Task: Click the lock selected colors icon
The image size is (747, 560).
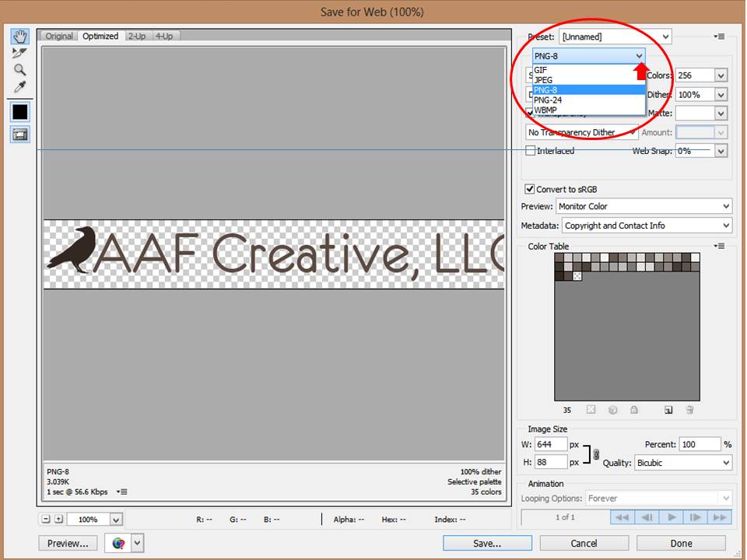Action: coord(634,410)
